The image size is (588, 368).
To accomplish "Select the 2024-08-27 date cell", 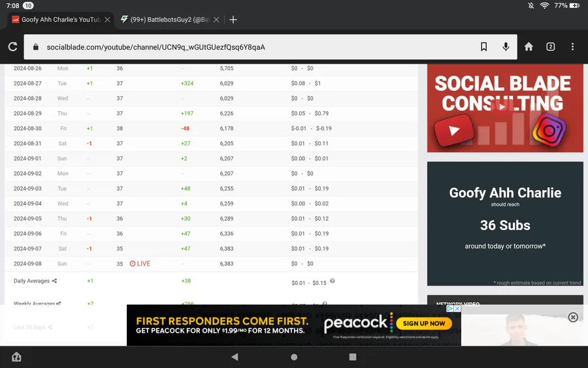I will click(27, 83).
